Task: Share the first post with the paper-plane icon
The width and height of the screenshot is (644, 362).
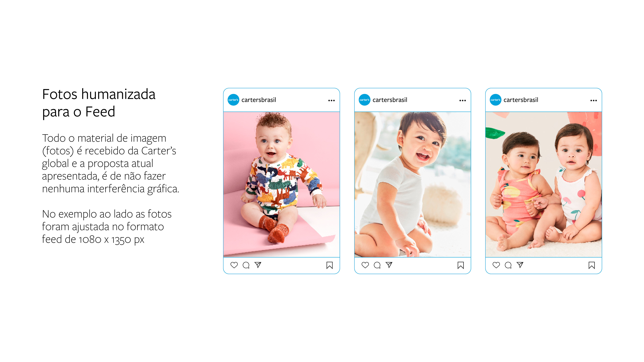Action: click(258, 265)
